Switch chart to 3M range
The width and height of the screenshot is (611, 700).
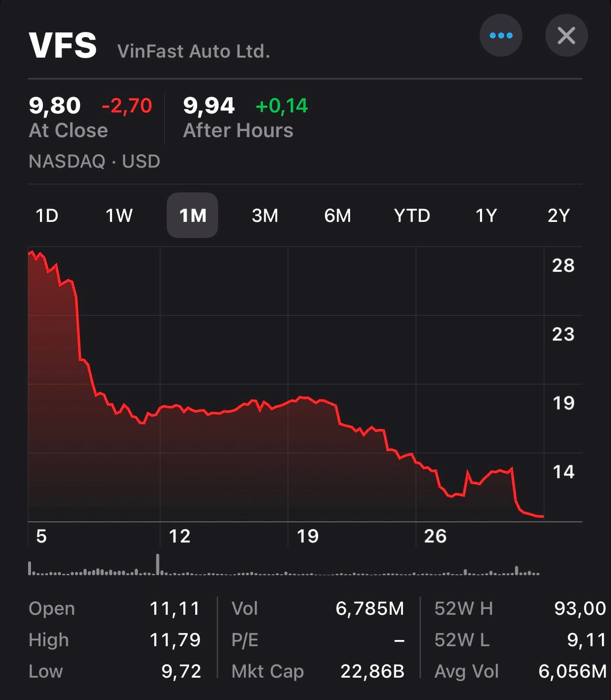click(x=265, y=216)
